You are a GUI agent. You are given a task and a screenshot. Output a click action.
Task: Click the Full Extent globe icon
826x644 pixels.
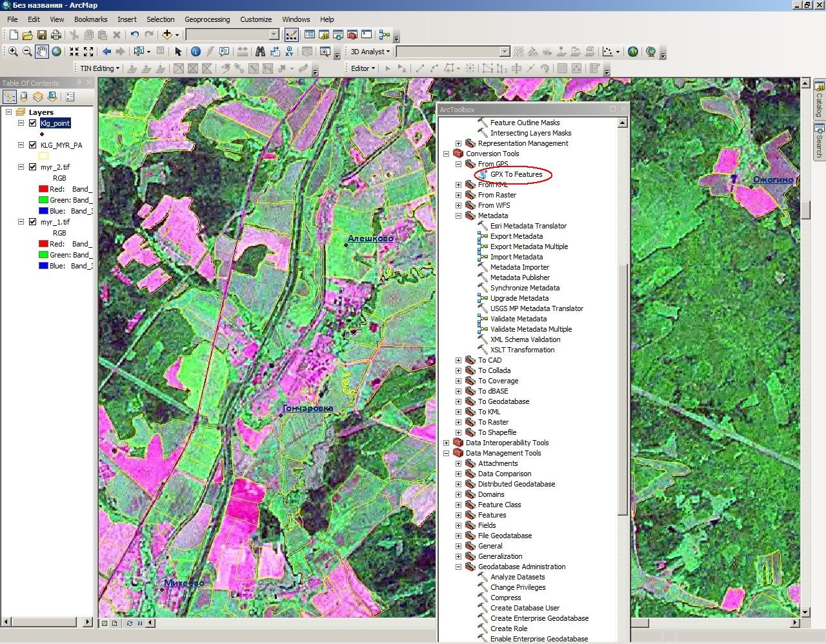pyautogui.click(x=57, y=52)
